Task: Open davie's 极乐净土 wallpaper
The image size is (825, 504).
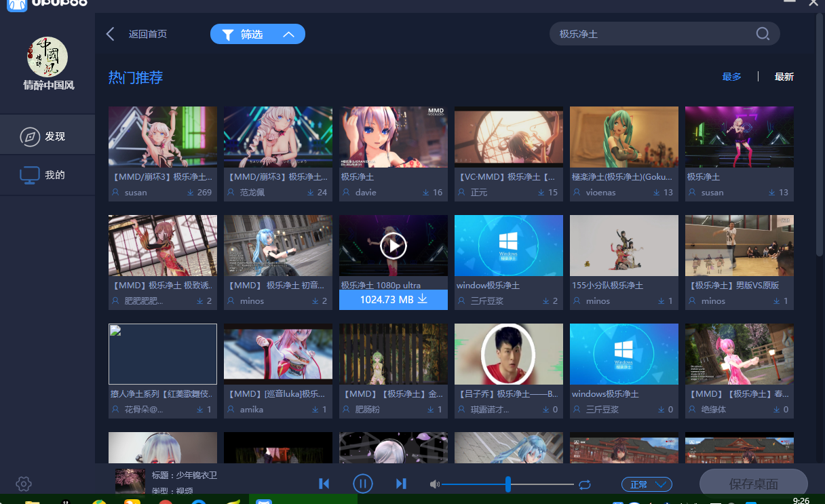Action: pyautogui.click(x=394, y=137)
